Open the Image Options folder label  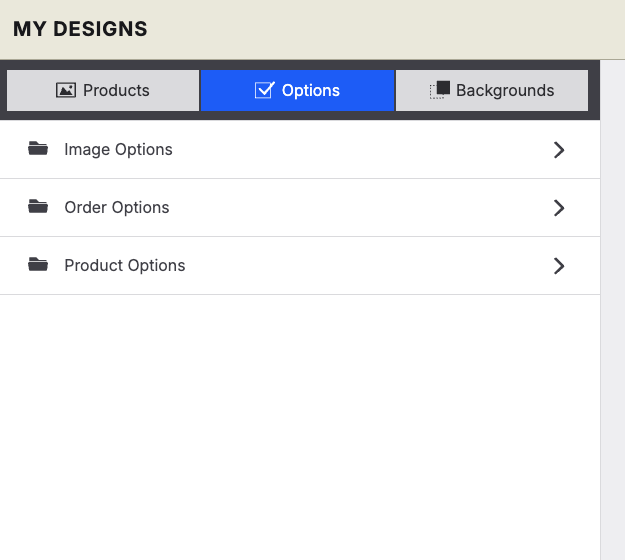pos(118,149)
